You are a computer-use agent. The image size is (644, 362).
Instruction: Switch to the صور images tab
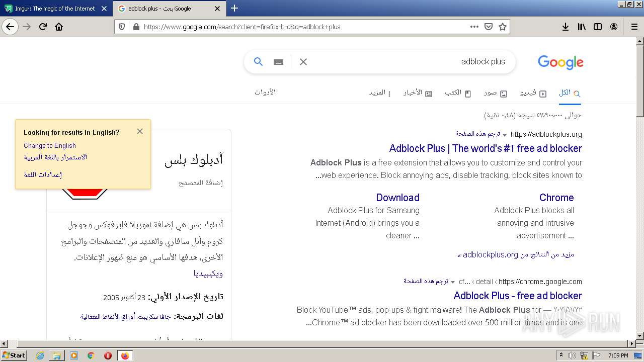(x=496, y=93)
